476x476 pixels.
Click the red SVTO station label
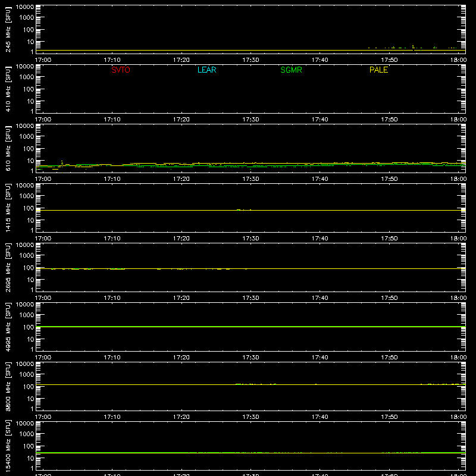pyautogui.click(x=121, y=70)
